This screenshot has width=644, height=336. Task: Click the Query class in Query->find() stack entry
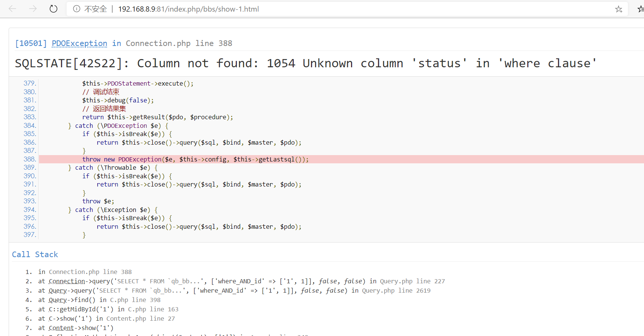(58, 300)
